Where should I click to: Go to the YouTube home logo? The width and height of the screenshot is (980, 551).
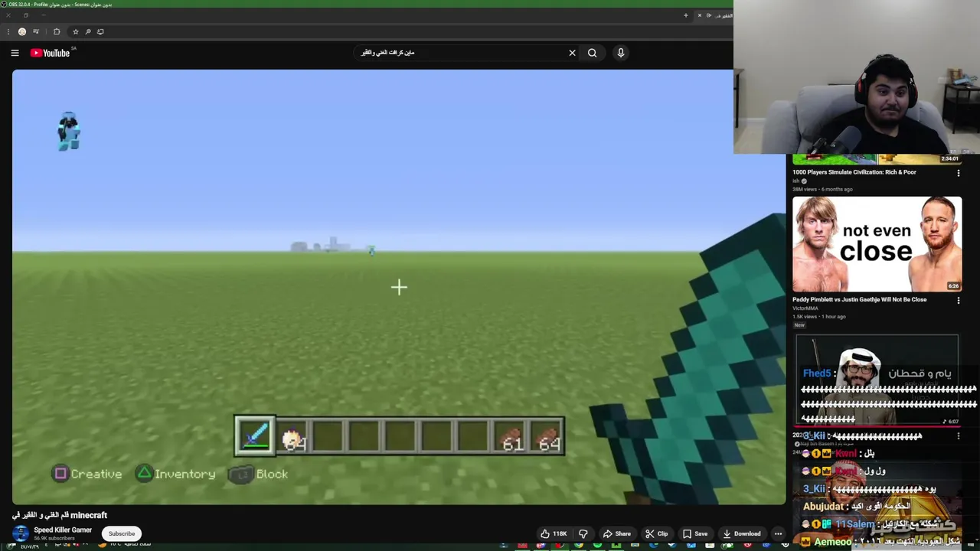(x=50, y=53)
